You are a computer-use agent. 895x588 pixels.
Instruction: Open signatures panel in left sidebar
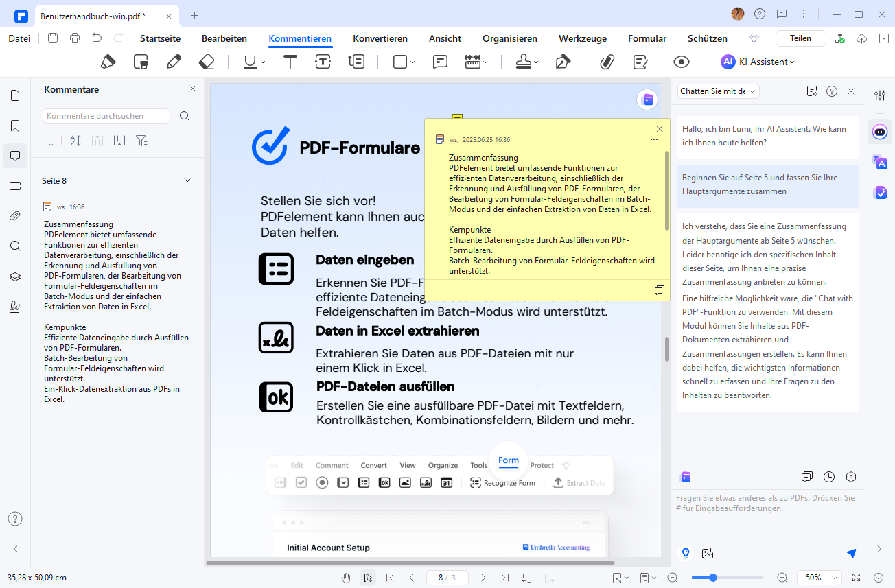(15, 307)
